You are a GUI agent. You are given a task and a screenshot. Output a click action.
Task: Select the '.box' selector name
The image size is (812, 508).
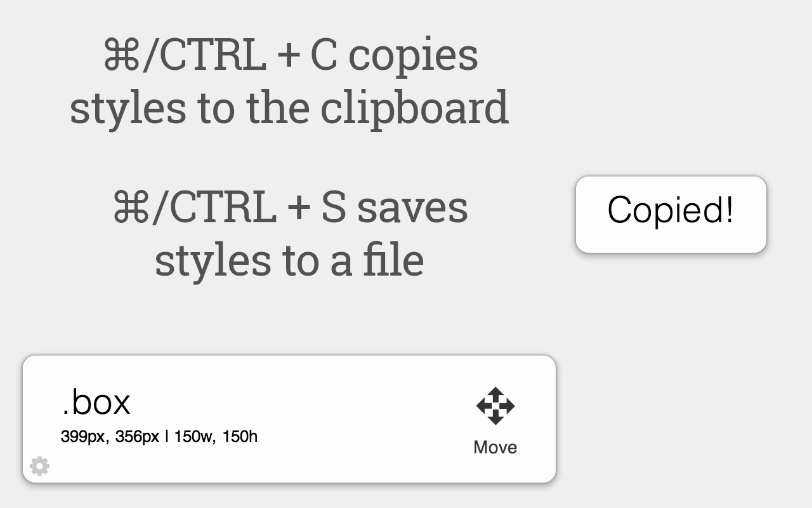coord(96,401)
